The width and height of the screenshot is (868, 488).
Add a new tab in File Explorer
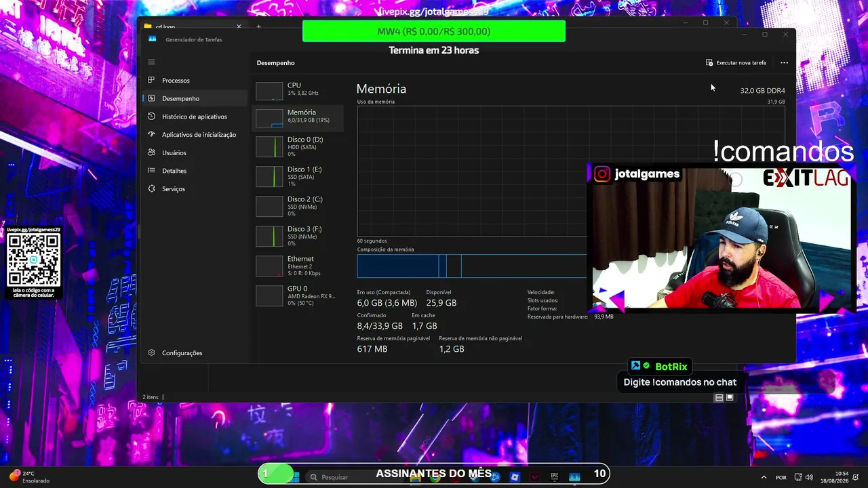(x=258, y=26)
